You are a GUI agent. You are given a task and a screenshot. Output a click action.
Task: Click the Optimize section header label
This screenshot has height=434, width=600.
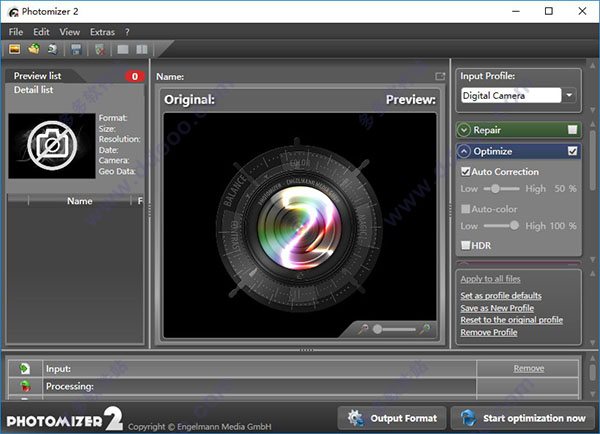pos(492,152)
